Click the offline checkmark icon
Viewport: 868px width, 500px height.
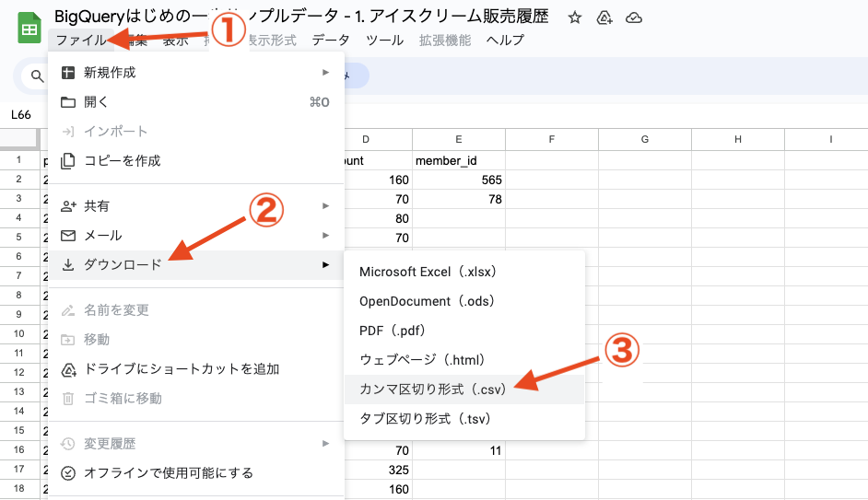pyautogui.click(x=68, y=473)
